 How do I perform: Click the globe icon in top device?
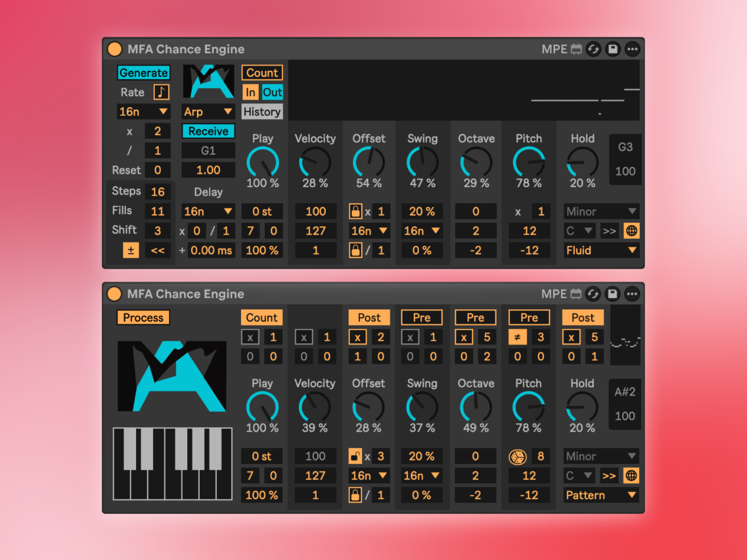coord(631,231)
